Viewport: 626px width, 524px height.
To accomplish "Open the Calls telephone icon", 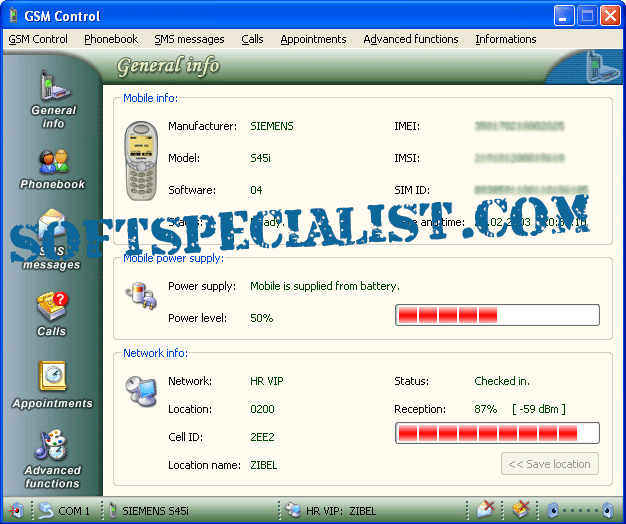I will pyautogui.click(x=52, y=312).
